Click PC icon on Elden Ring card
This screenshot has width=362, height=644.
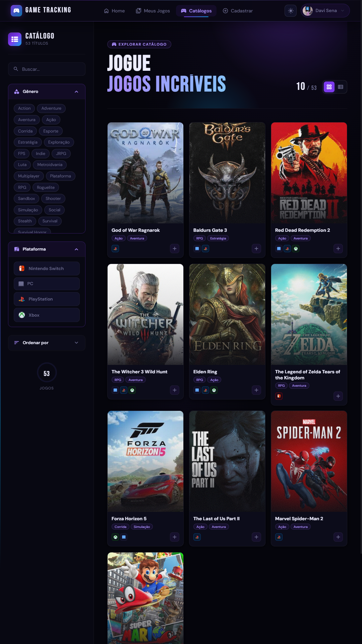[x=197, y=390]
